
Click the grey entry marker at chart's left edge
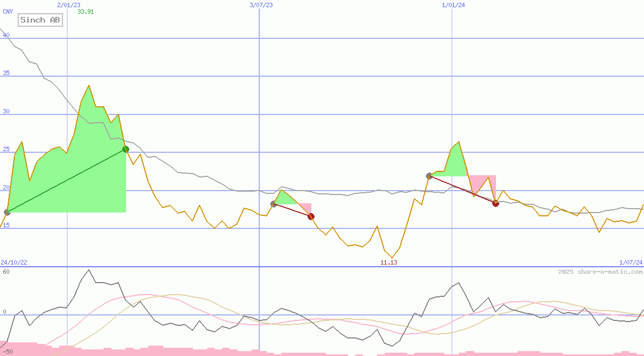(7, 212)
